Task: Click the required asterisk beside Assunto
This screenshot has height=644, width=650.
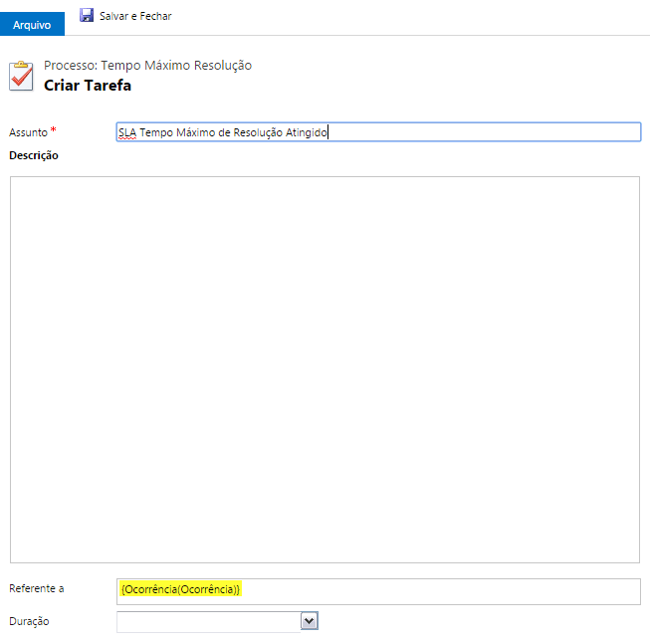Action: (53, 131)
